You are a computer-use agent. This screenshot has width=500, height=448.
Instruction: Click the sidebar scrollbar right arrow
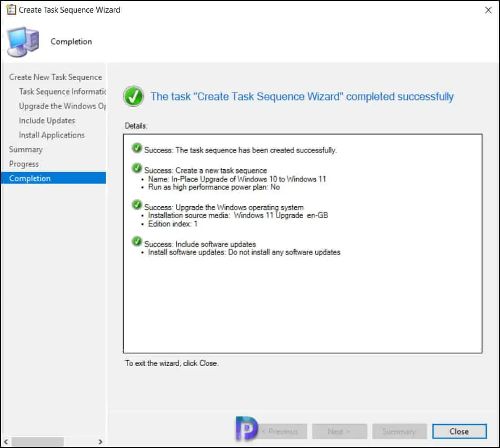pos(100,442)
